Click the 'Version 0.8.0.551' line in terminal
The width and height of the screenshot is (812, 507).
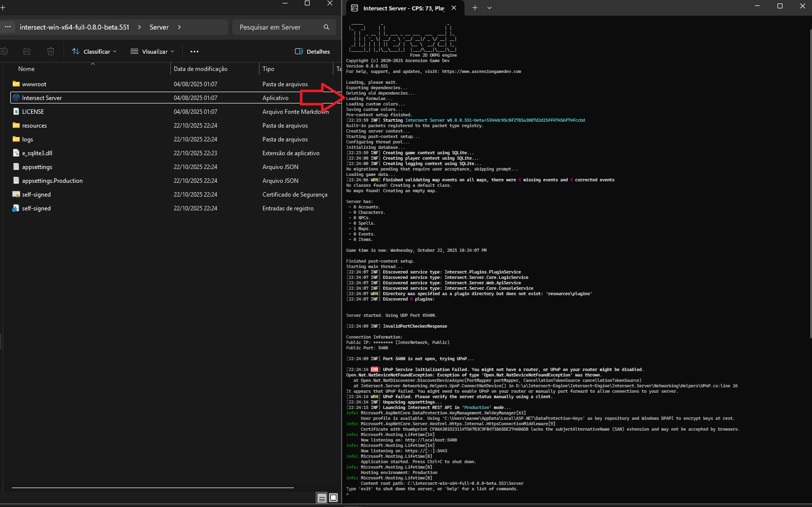click(x=367, y=66)
